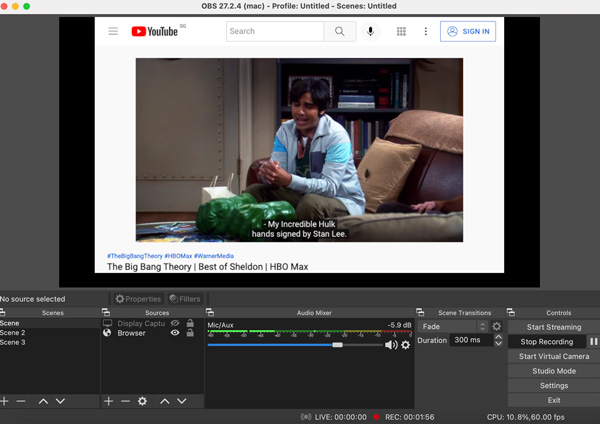Select Scene 2 in Scenes list
Screen dimensions: 600x424
click(49, 333)
